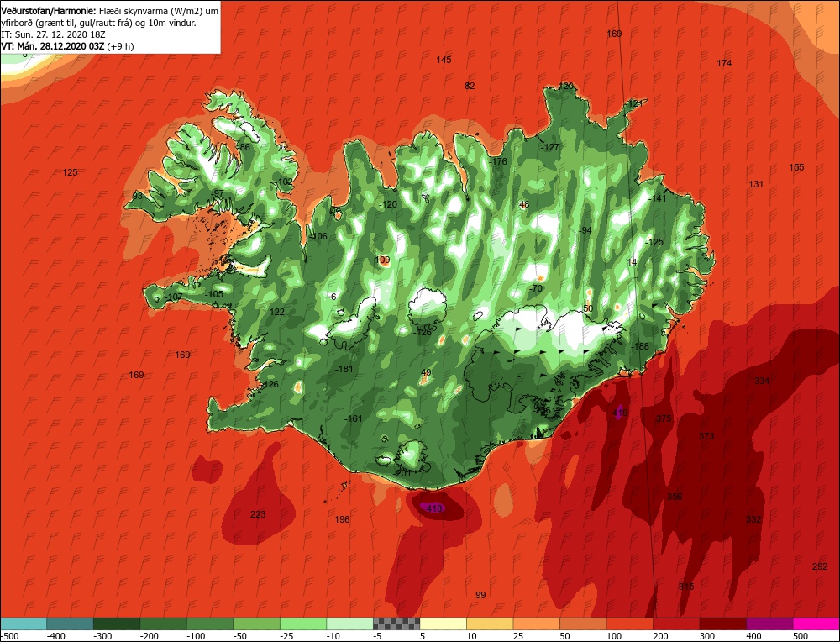The image size is (840, 642).
Task: Click the value -122 in west Iceland
Action: click(x=276, y=312)
